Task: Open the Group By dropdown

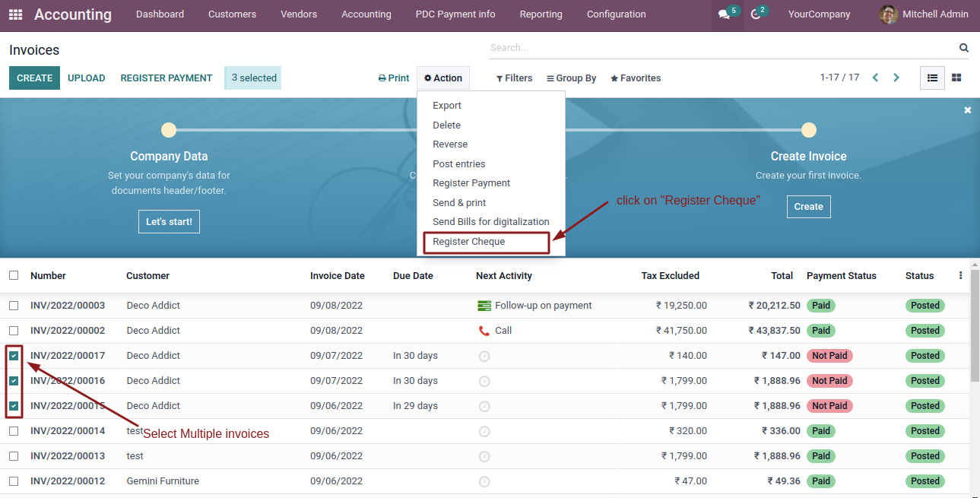Action: coord(571,78)
